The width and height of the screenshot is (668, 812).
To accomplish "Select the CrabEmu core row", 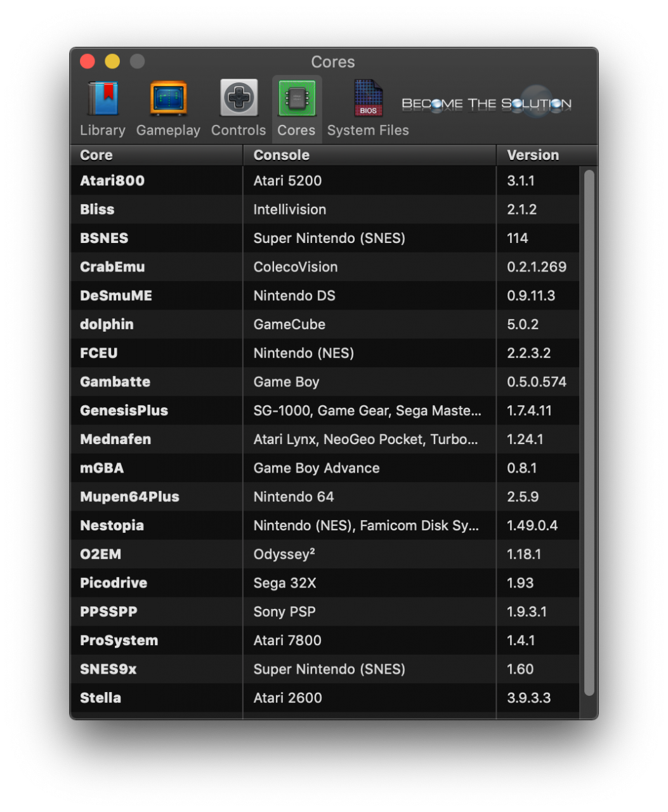I will click(x=325, y=267).
